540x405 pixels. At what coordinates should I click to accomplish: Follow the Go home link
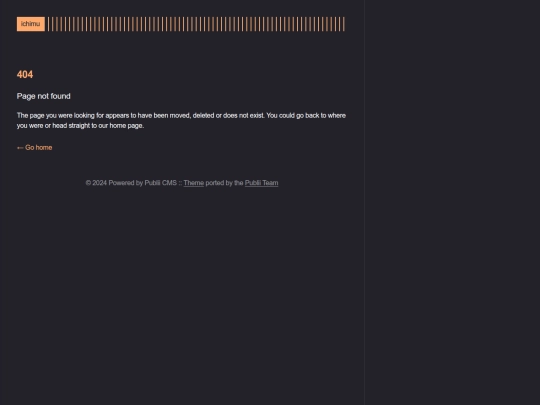coord(34,148)
